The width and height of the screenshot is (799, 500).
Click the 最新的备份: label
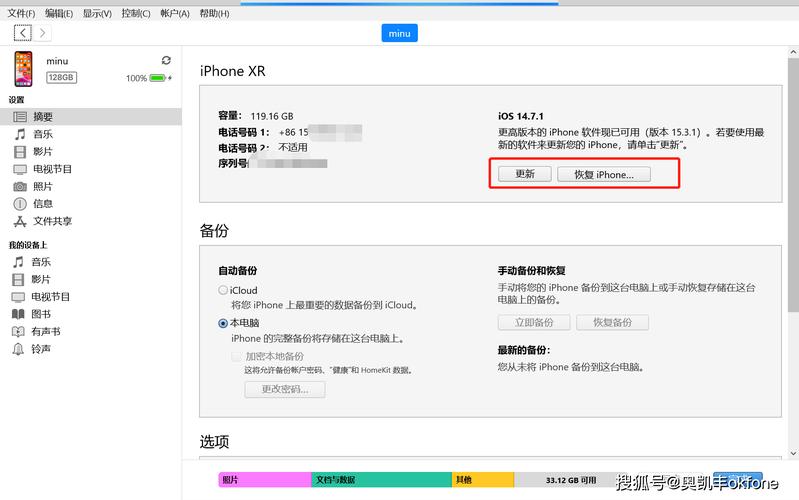coord(524,350)
